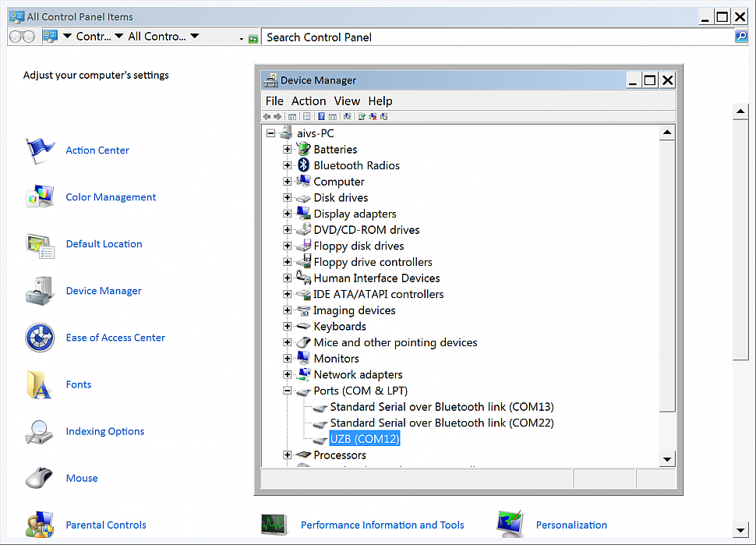Expand the Network adapters node
This screenshot has width=756, height=545.
pos(288,374)
